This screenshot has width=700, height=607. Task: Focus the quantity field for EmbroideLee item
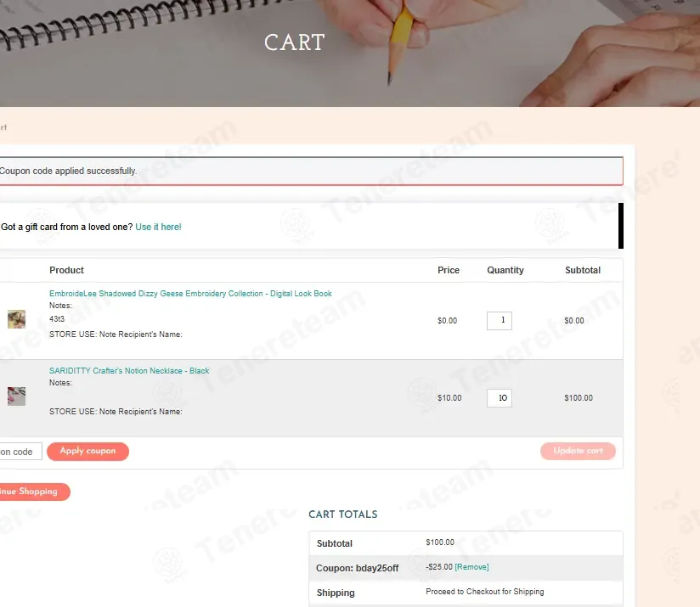(499, 321)
